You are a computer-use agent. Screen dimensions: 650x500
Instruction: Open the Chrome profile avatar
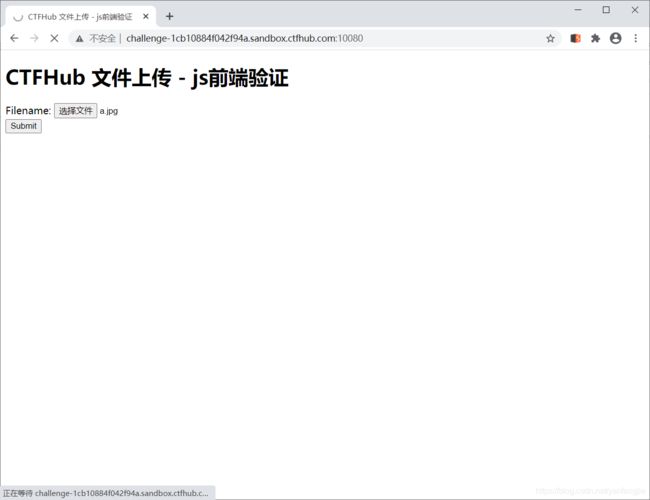pyautogui.click(x=616, y=39)
